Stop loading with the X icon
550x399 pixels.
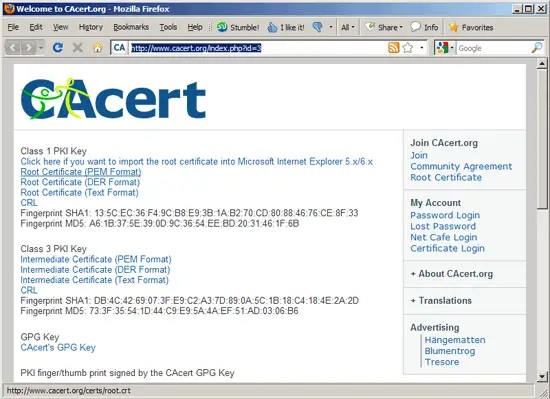click(78, 47)
